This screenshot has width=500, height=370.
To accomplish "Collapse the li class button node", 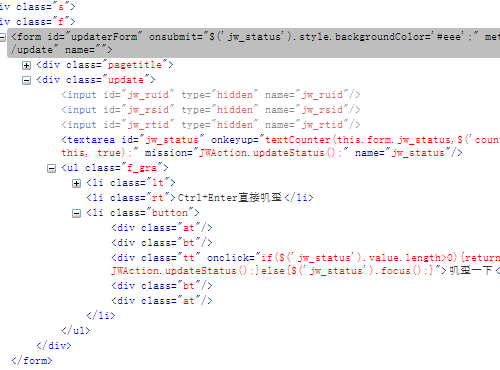I will (x=76, y=213).
